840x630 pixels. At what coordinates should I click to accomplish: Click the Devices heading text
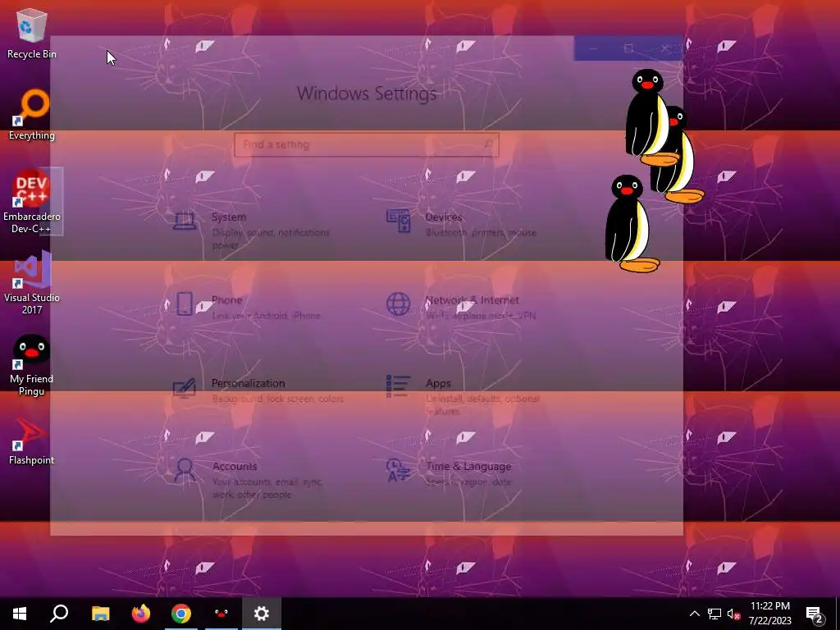coord(444,217)
